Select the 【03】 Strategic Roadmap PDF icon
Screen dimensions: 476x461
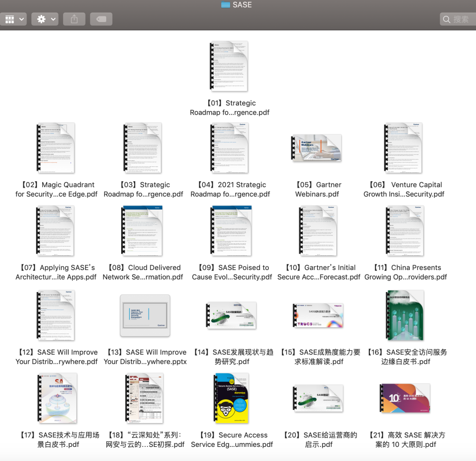[x=143, y=148]
